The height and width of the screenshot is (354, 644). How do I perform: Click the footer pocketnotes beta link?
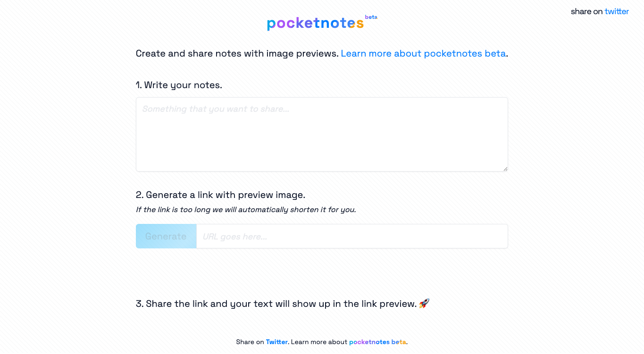(x=377, y=342)
